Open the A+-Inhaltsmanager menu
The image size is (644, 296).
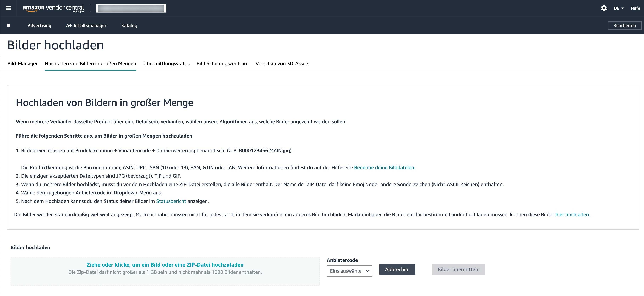86,26
